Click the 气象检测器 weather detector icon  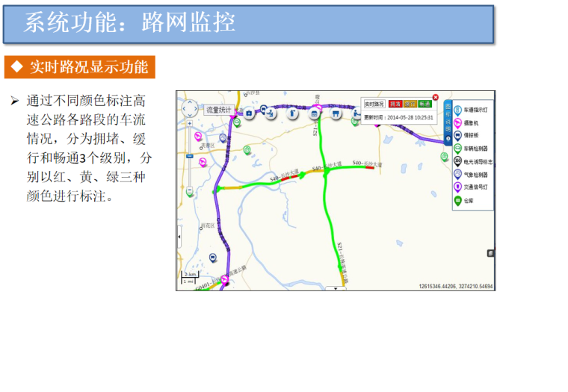pos(457,174)
